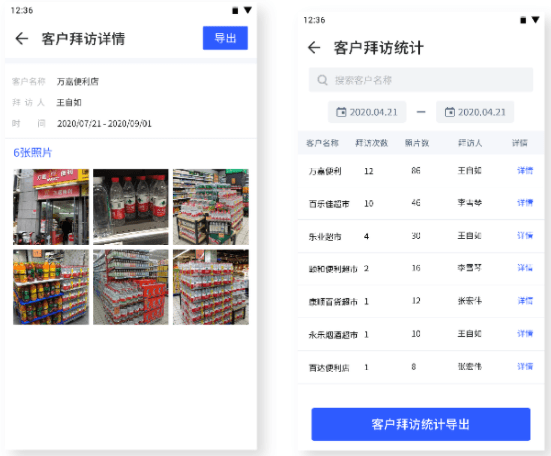Click customer name 百达便利店 in table
This screenshot has height=456, width=551.
pyautogui.click(x=329, y=368)
